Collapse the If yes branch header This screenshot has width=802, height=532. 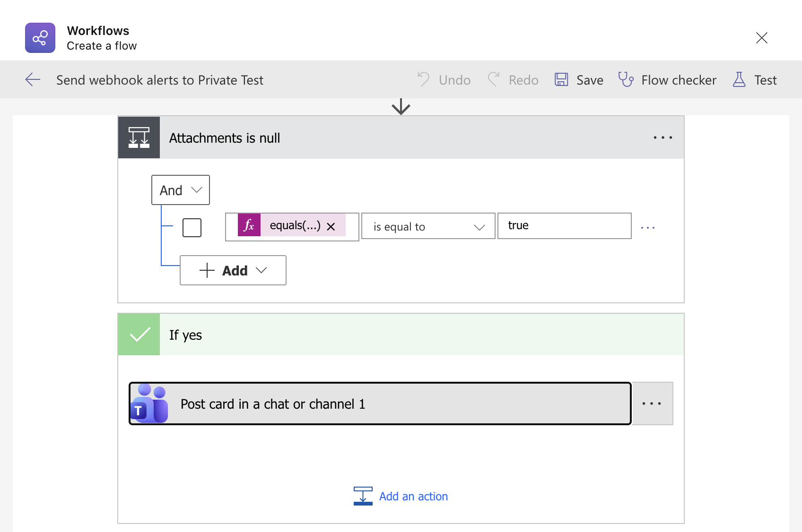click(400, 335)
